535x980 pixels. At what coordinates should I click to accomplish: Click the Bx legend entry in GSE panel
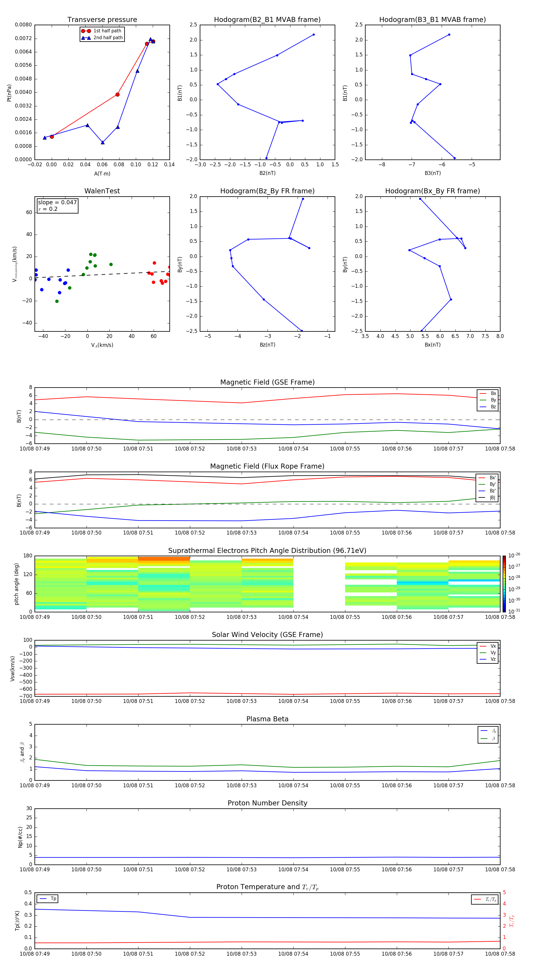coord(488,393)
